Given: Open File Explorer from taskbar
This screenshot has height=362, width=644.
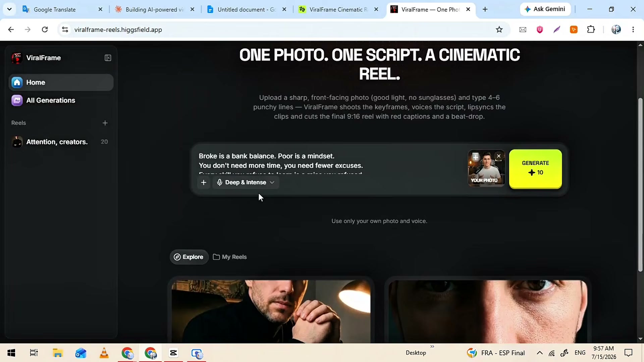Looking at the screenshot, I should click(x=57, y=353).
